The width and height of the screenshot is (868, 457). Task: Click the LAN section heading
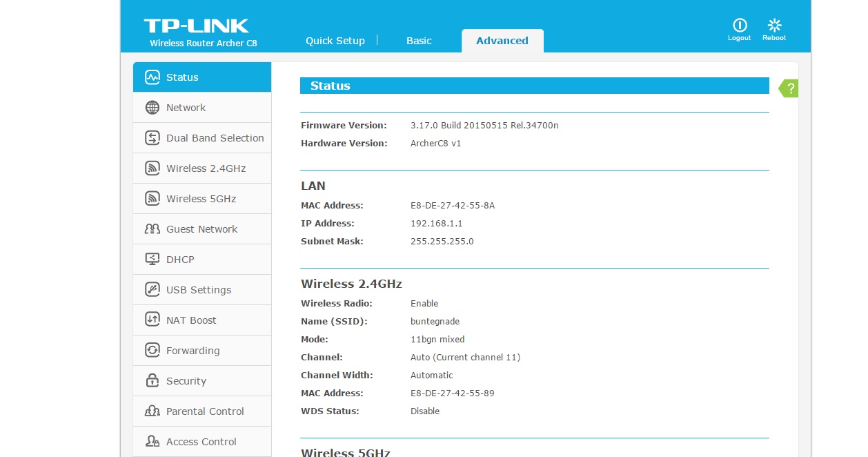[x=313, y=186]
